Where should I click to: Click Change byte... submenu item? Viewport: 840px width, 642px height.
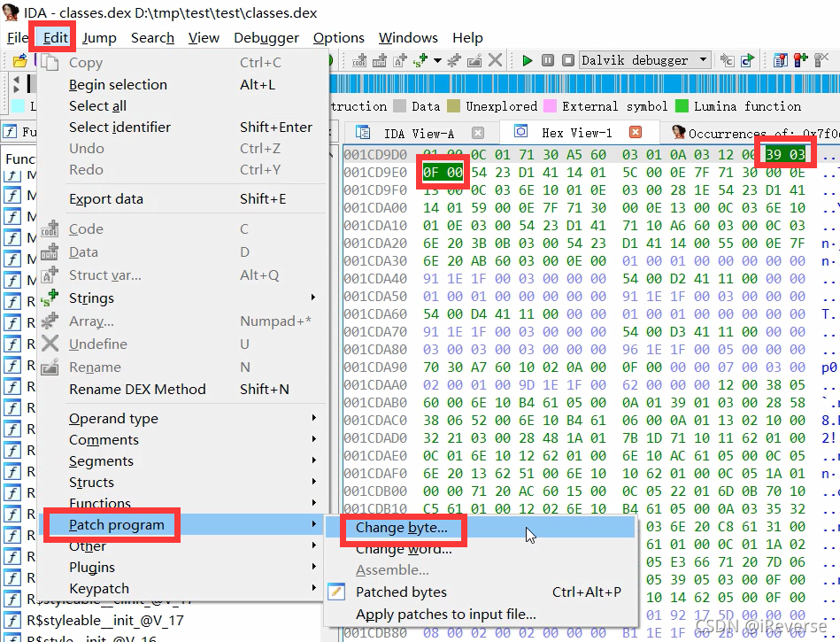(x=480, y=528)
